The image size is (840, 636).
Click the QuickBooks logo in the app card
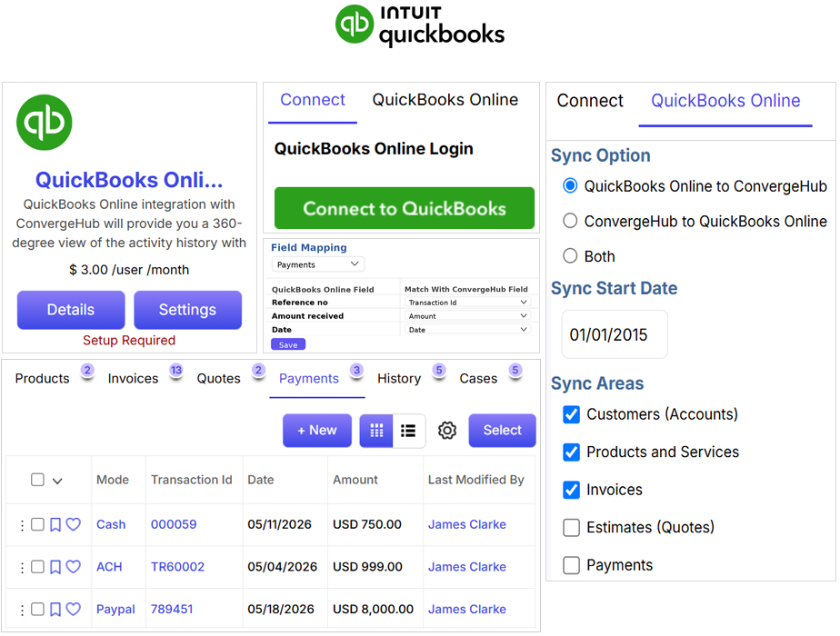[x=44, y=123]
